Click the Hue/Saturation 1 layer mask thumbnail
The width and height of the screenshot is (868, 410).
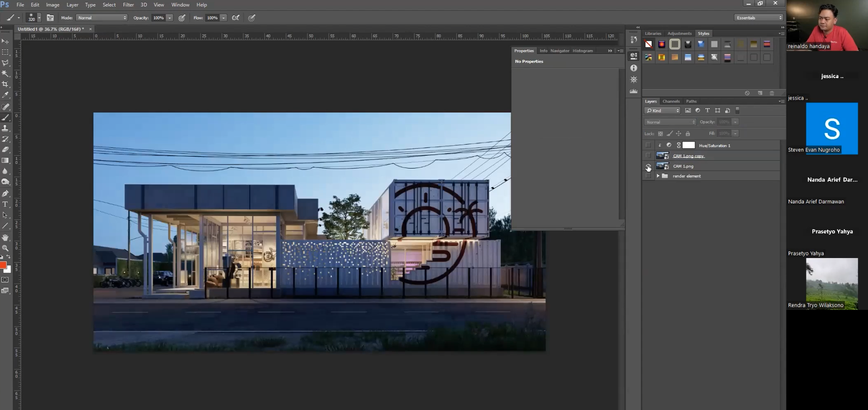click(689, 145)
